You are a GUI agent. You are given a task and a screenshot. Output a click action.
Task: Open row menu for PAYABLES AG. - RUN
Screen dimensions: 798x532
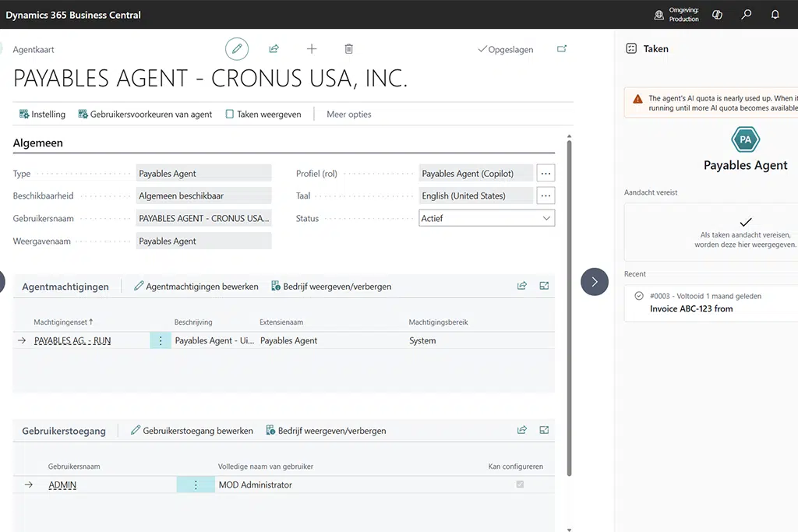(x=161, y=340)
